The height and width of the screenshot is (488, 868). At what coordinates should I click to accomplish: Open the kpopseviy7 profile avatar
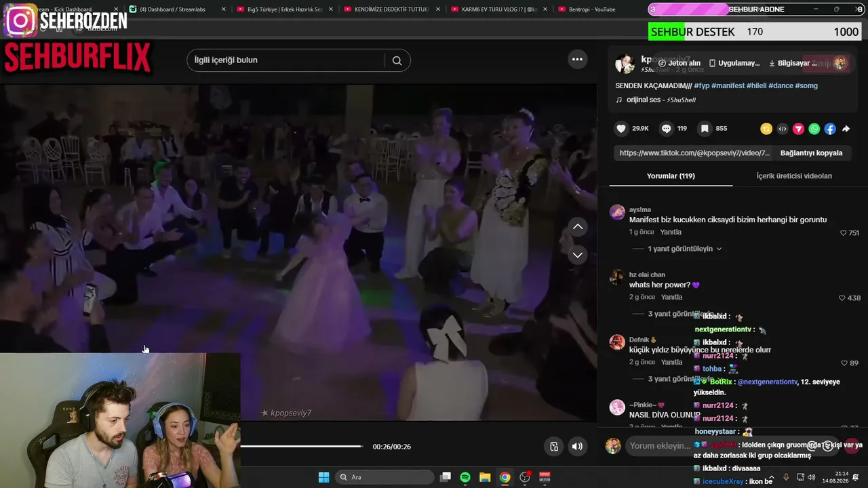click(x=625, y=64)
